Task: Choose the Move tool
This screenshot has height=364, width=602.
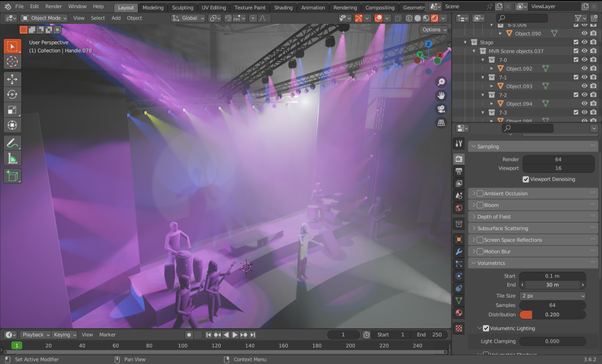Action: tap(13, 79)
